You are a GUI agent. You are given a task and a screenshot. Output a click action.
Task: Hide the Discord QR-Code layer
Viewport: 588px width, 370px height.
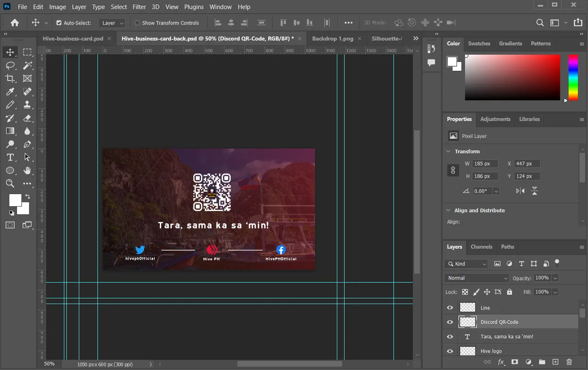point(450,322)
